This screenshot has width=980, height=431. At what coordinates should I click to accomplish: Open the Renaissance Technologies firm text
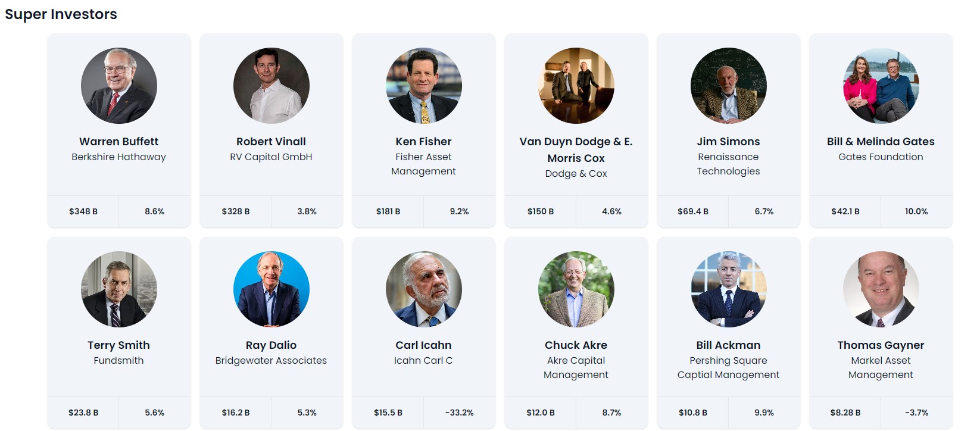[x=728, y=164]
